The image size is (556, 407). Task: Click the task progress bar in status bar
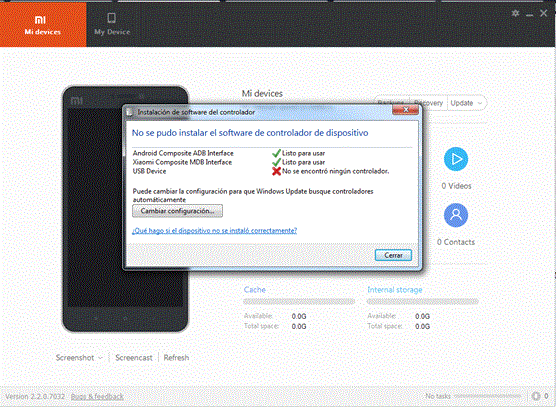[x=488, y=396]
